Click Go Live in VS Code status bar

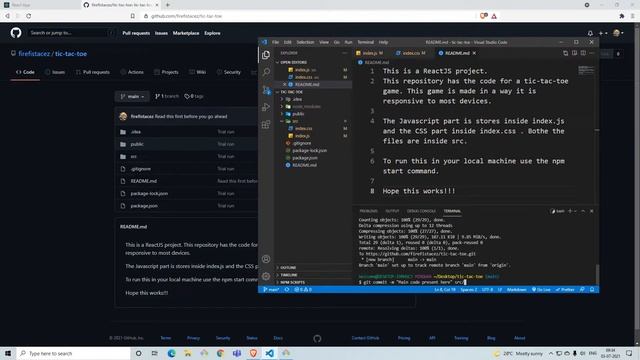tap(541, 289)
